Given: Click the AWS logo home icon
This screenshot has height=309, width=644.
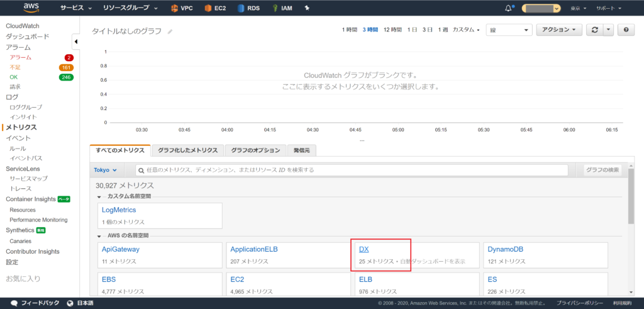Looking at the screenshot, I should tap(31, 8).
